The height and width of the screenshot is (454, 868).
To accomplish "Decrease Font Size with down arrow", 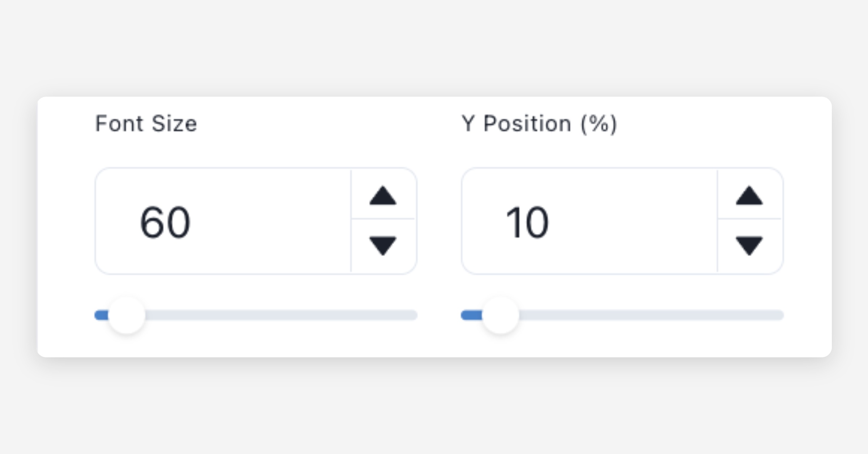I will (x=383, y=245).
